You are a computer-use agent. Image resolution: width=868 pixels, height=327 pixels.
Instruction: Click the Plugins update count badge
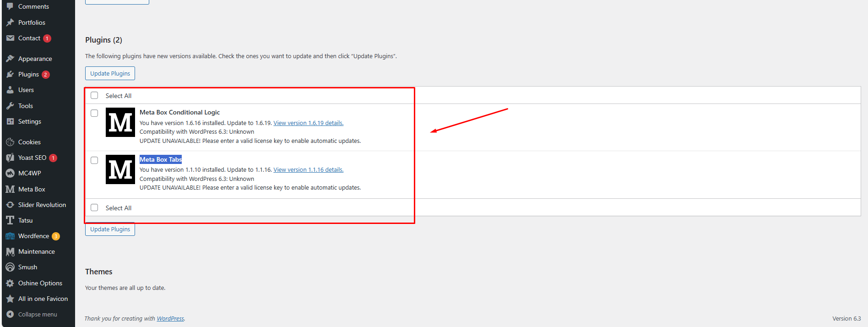point(46,75)
